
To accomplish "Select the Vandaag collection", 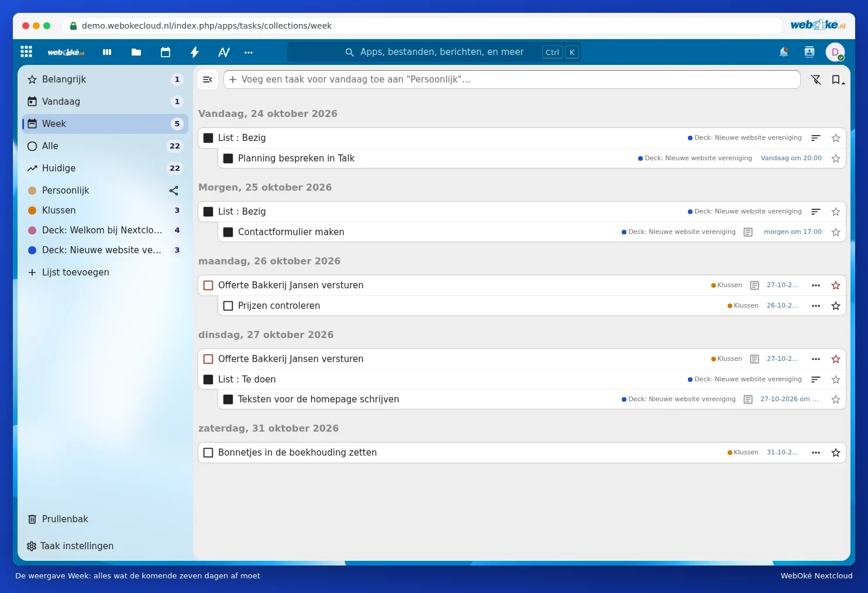I will tap(105, 102).
